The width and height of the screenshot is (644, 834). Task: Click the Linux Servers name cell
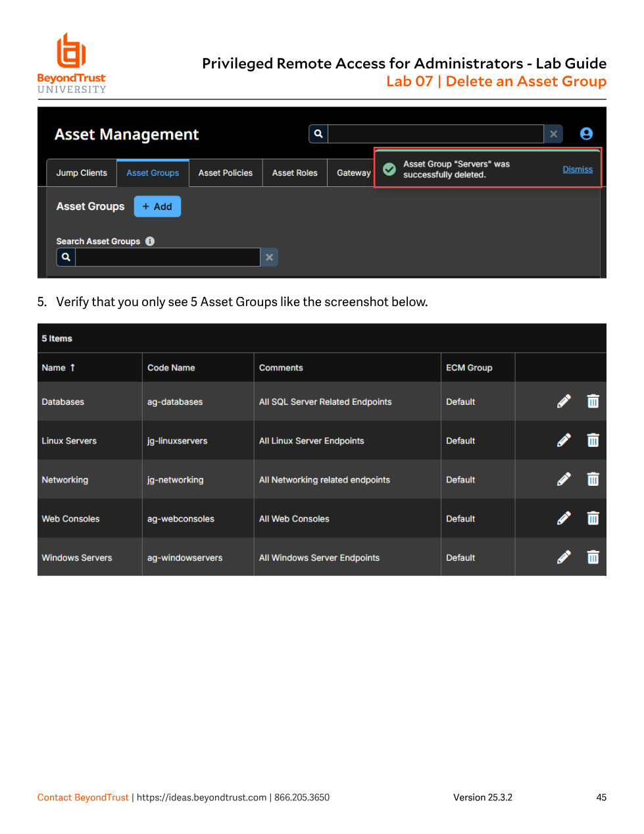click(x=69, y=440)
